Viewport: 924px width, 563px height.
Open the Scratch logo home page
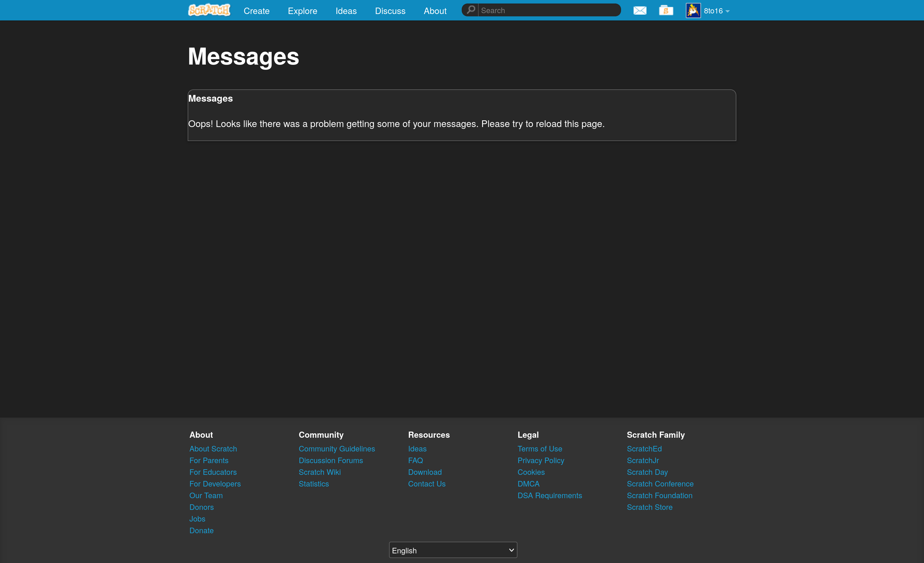[209, 10]
